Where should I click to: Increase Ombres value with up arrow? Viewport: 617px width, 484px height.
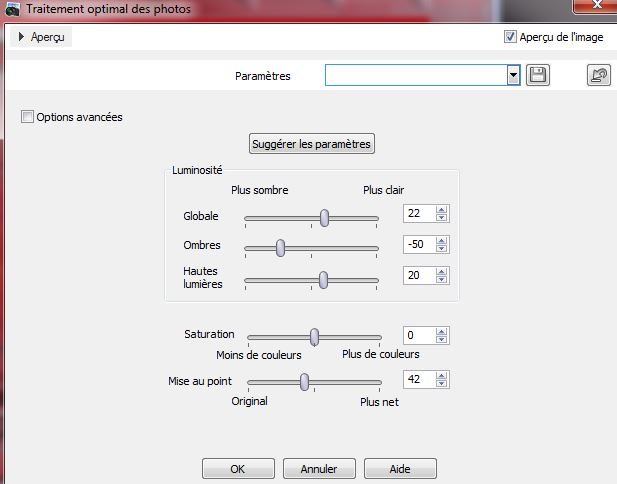tap(442, 241)
